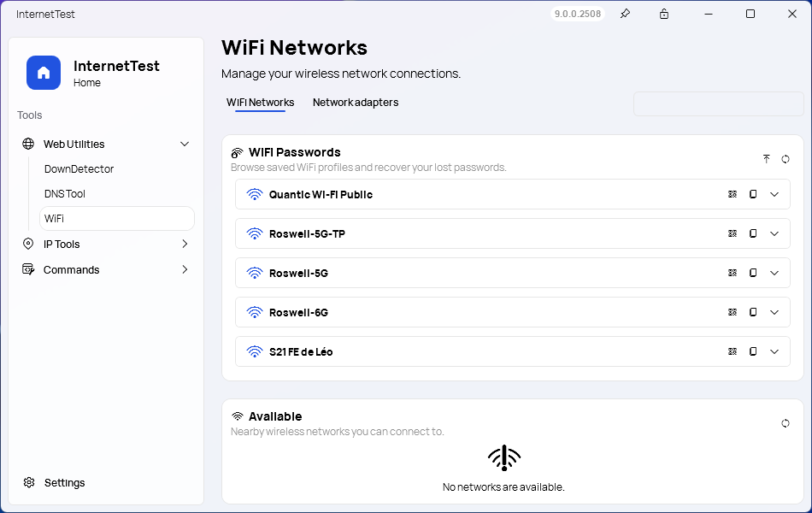Copy password of Quantic Wi-Fi Public
Image resolution: width=812 pixels, height=513 pixels.
(753, 194)
